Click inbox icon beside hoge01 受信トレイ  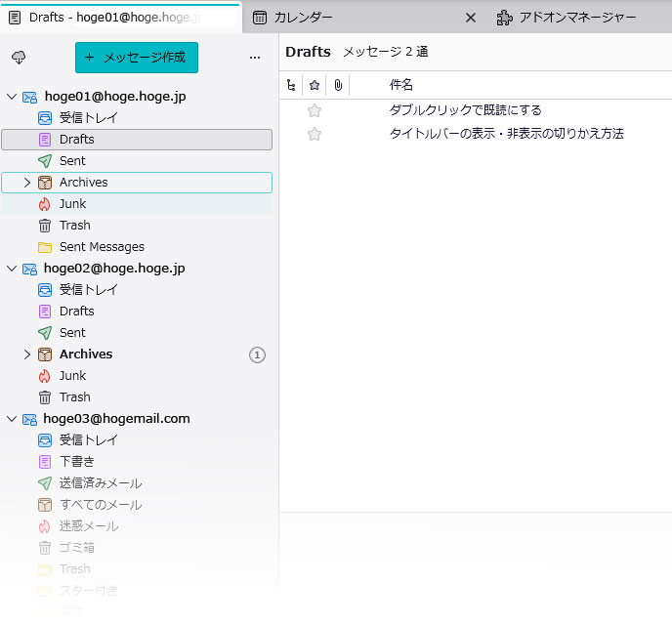pyautogui.click(x=45, y=118)
